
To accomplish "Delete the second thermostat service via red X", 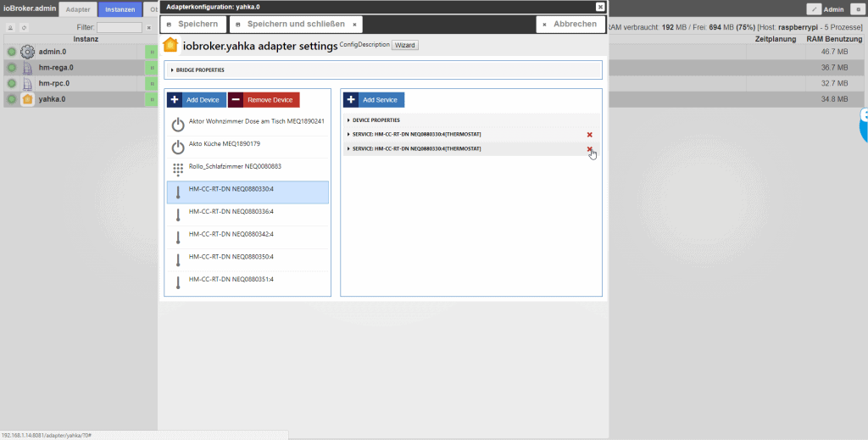I will (x=590, y=149).
